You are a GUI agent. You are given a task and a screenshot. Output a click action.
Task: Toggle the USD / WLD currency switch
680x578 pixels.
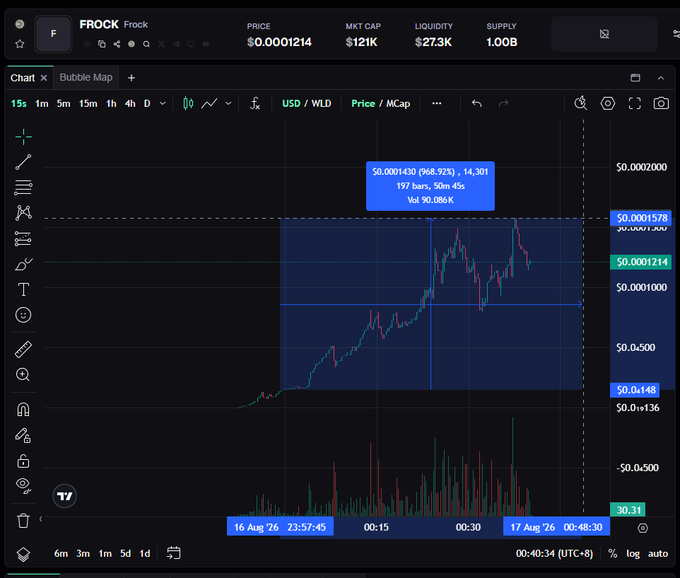pyautogui.click(x=307, y=103)
